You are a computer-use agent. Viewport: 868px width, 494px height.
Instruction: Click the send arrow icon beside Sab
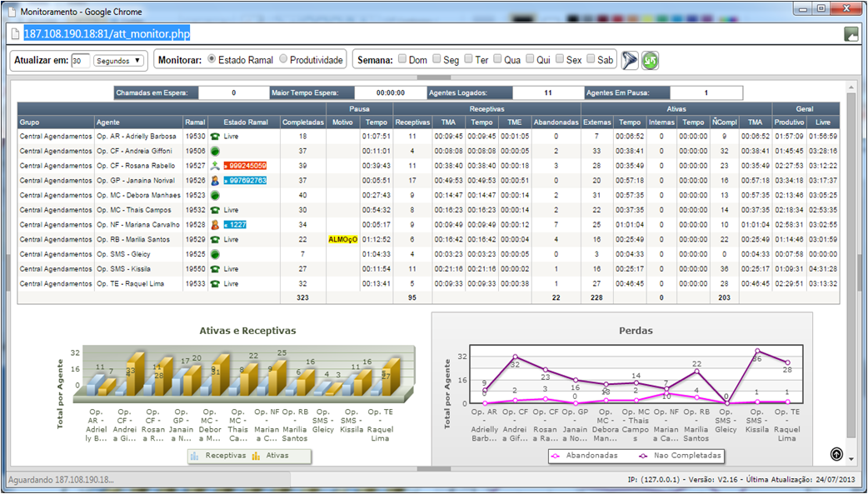(630, 60)
